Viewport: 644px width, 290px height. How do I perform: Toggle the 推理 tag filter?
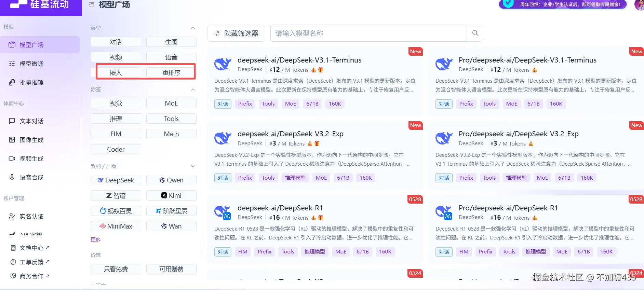(116, 119)
